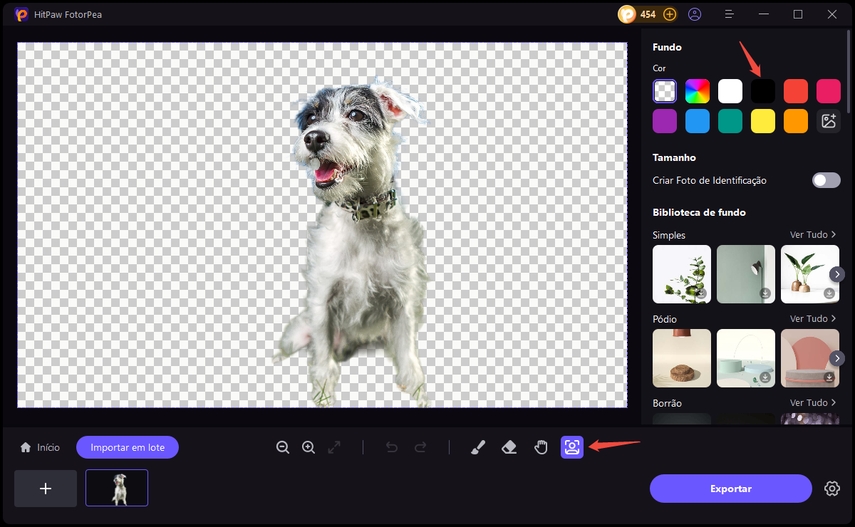Open export settings gear icon

pos(831,488)
